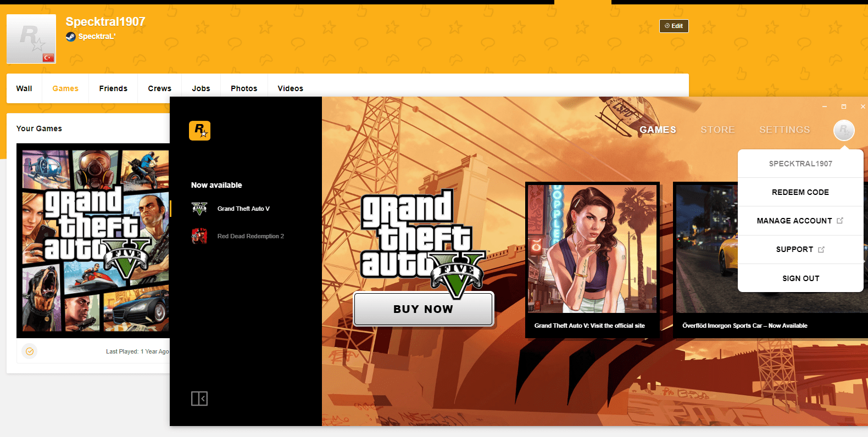Viewport: 868px width, 437px height.
Task: Click the SpecktraL' Steam account name
Action: pyautogui.click(x=97, y=37)
